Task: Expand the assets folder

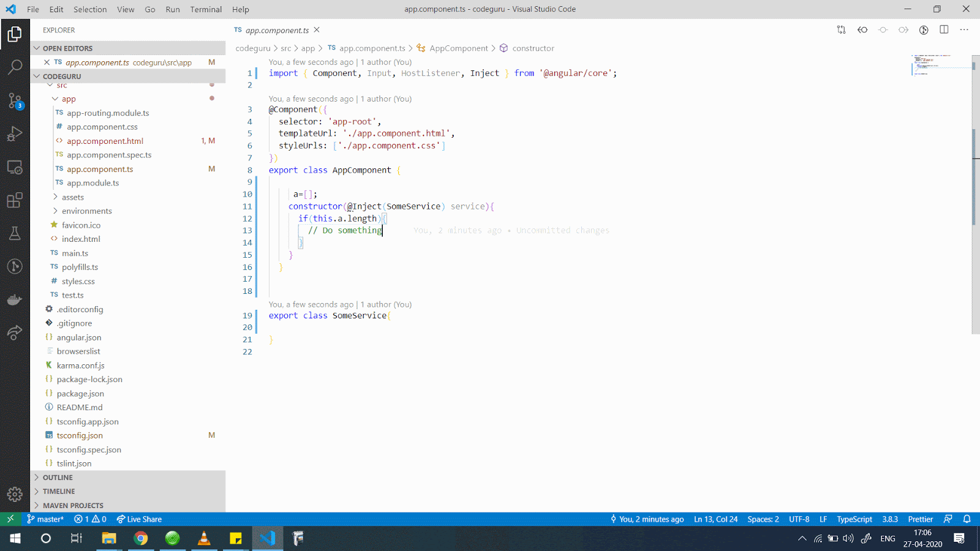Action: pos(75,197)
